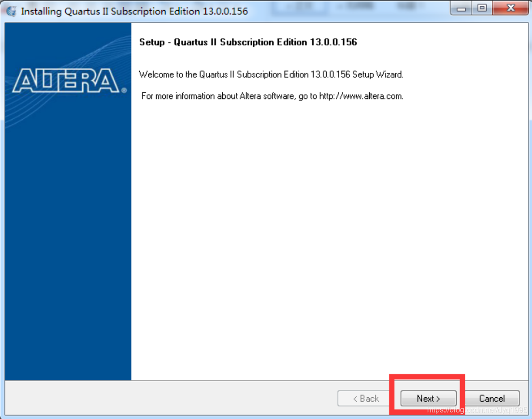This screenshot has height=419, width=532.
Task: Click the 'Welcome to the Quartus II' text line
Action: [271, 74]
